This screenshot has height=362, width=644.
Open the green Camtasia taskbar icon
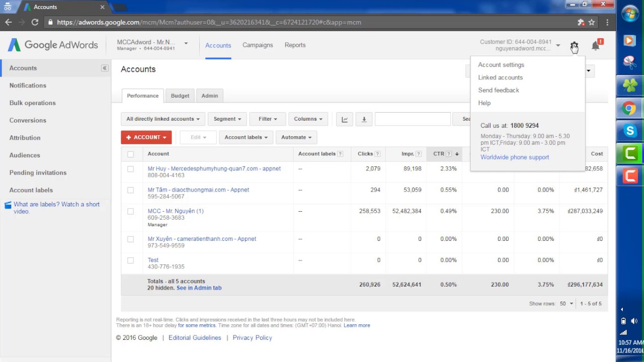(x=630, y=153)
